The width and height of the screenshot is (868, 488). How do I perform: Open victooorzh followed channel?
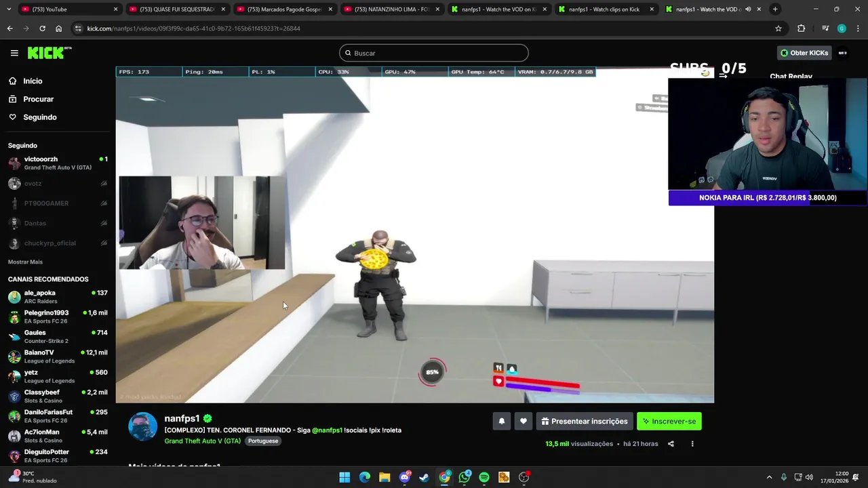(x=58, y=163)
